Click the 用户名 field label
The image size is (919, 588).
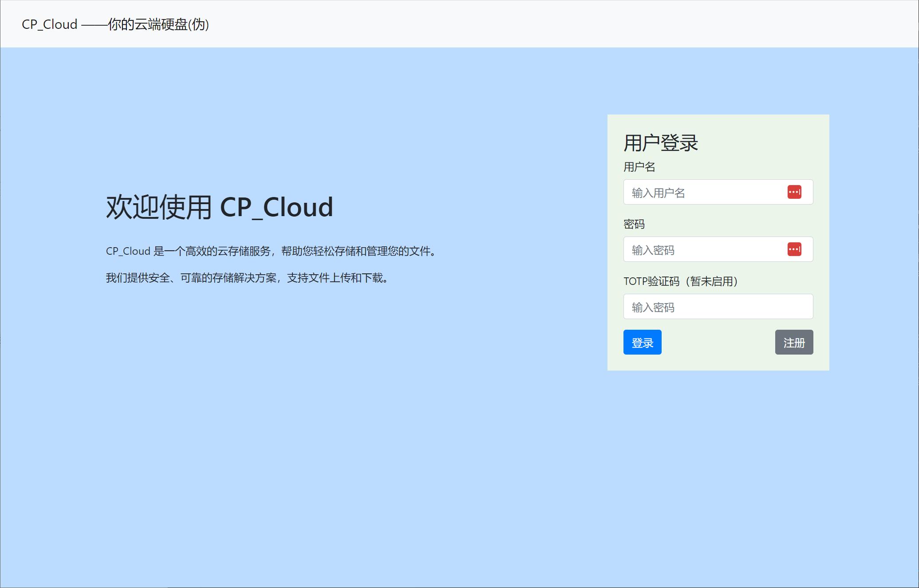pyautogui.click(x=639, y=167)
